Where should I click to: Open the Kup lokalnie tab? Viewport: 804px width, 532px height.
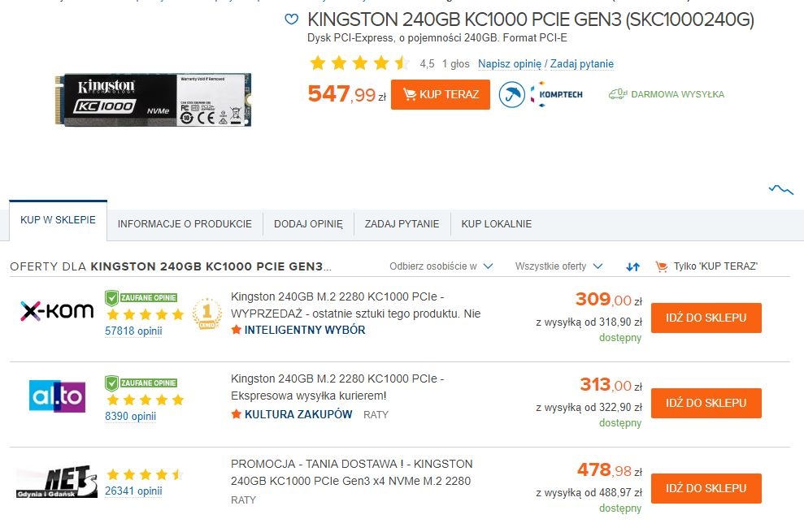[x=497, y=224]
